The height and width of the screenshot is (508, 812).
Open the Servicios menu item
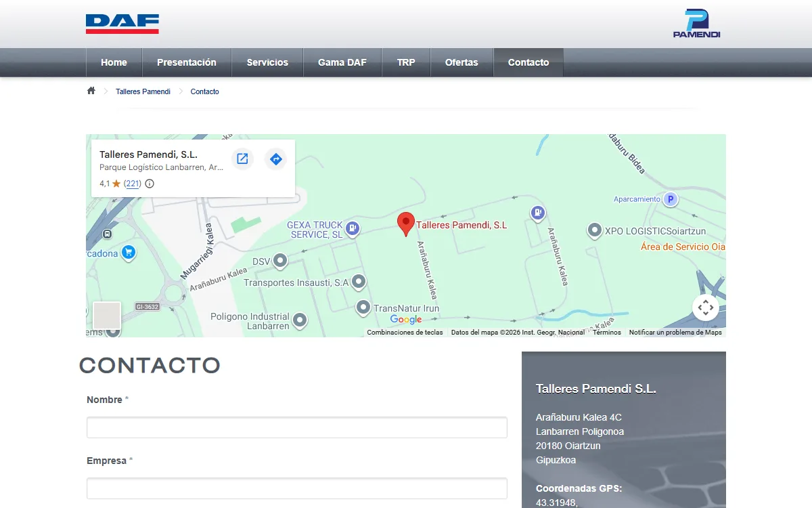(267, 62)
